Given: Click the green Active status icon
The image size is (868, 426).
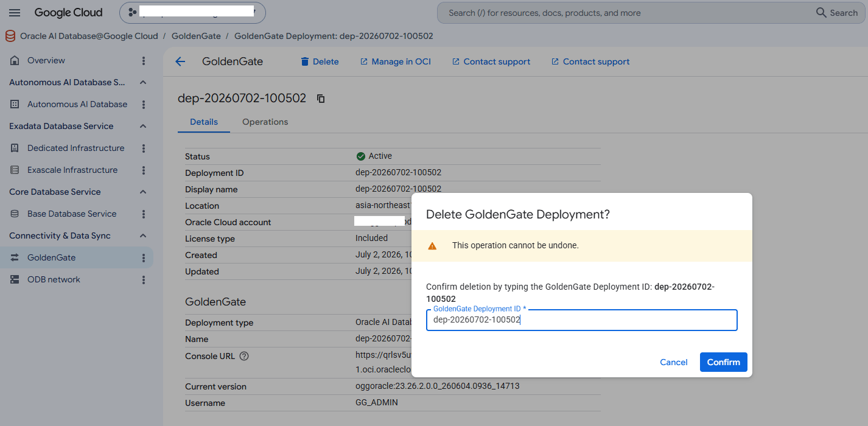Looking at the screenshot, I should click(361, 156).
